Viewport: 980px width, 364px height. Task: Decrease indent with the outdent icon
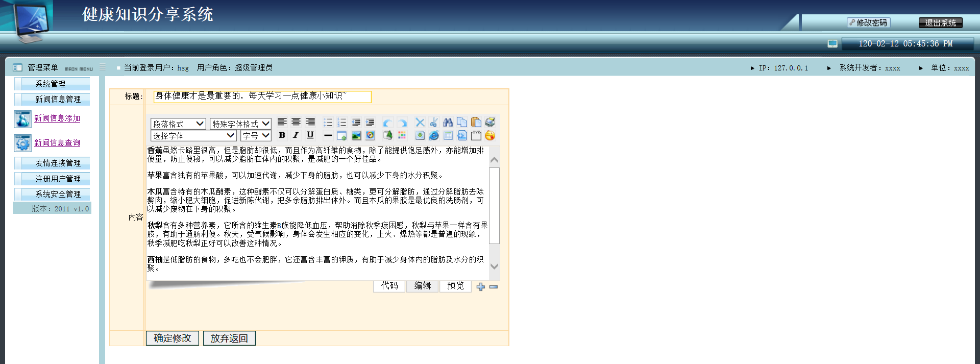point(356,123)
